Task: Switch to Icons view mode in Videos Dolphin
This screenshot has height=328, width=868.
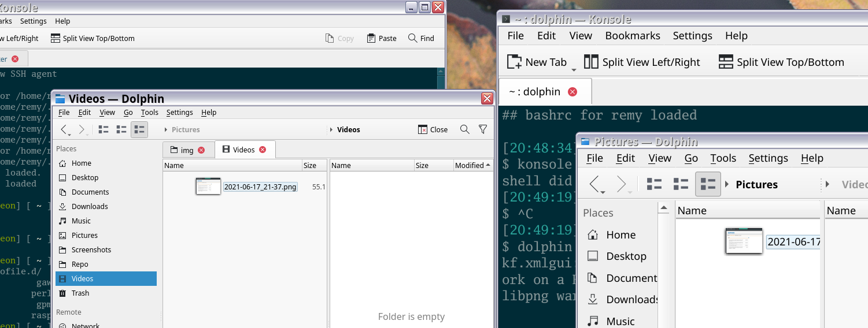Action: pos(104,129)
